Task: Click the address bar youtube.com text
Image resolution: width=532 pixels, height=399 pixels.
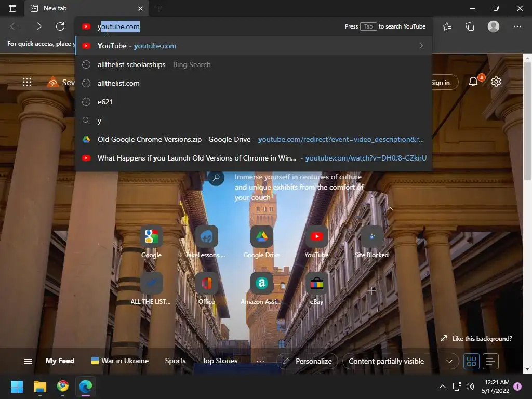Action: [118, 26]
